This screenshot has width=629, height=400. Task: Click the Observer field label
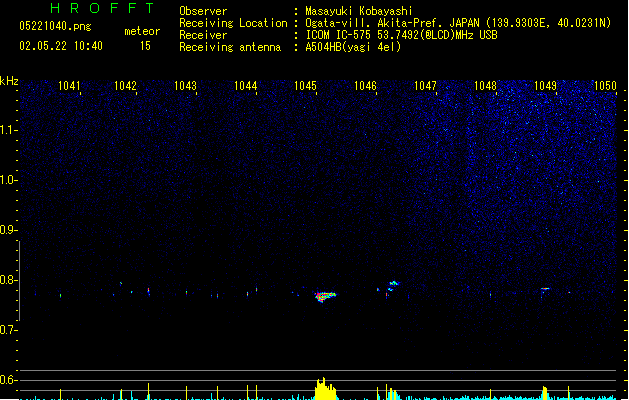(203, 11)
